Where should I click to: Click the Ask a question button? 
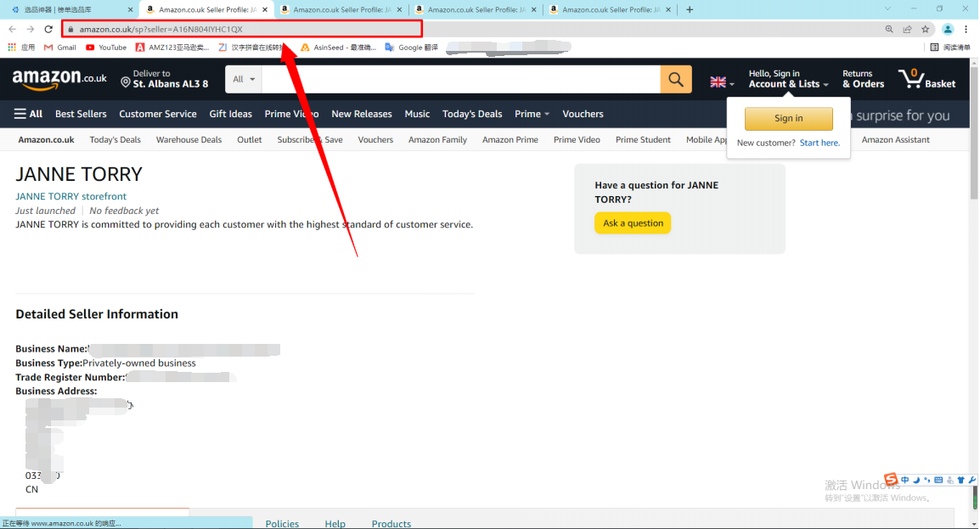pyautogui.click(x=633, y=223)
